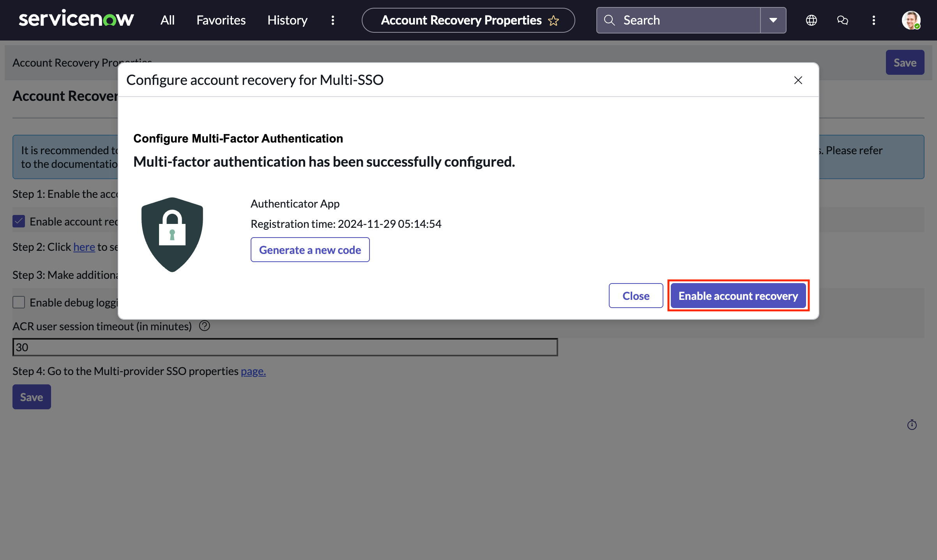
Task: Click the Close button in the dialog
Action: [x=635, y=296]
